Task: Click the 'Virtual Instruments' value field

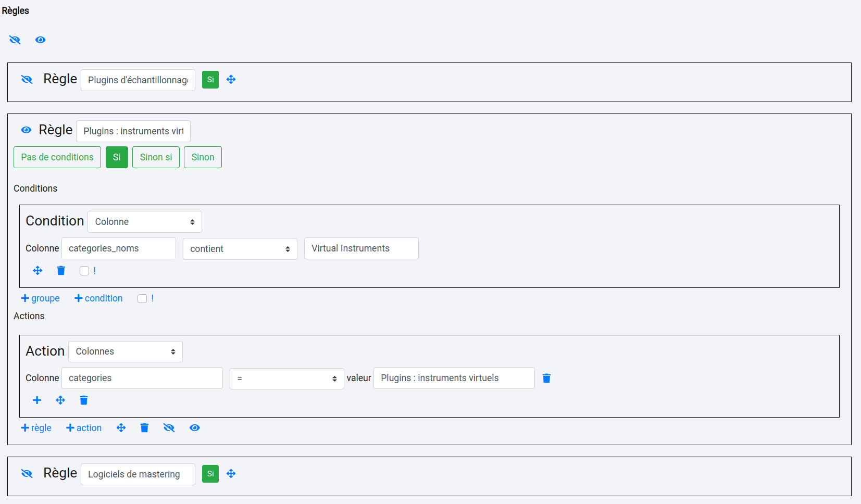Action: tap(361, 248)
